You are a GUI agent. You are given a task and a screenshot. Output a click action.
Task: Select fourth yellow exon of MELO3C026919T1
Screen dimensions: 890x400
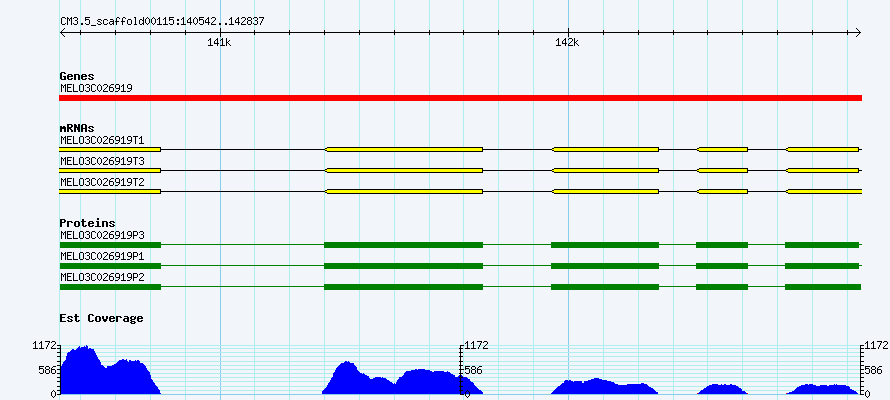click(x=723, y=149)
